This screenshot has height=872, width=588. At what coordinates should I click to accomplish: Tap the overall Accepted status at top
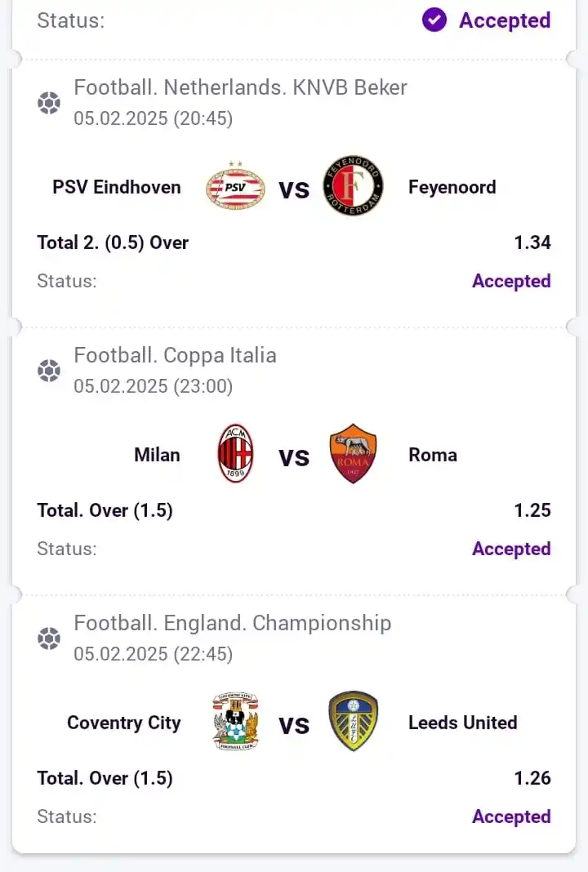[x=504, y=20]
